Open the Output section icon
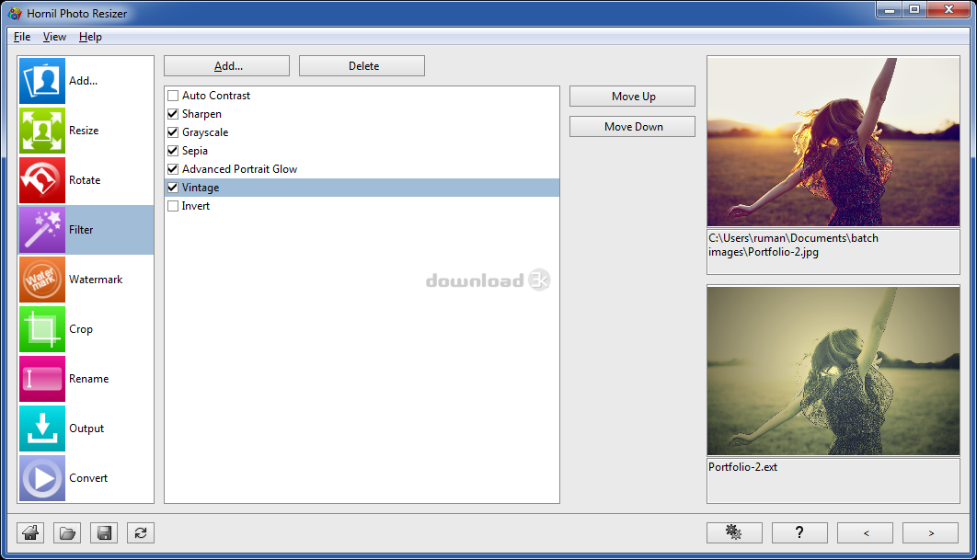The width and height of the screenshot is (977, 560). 42,429
